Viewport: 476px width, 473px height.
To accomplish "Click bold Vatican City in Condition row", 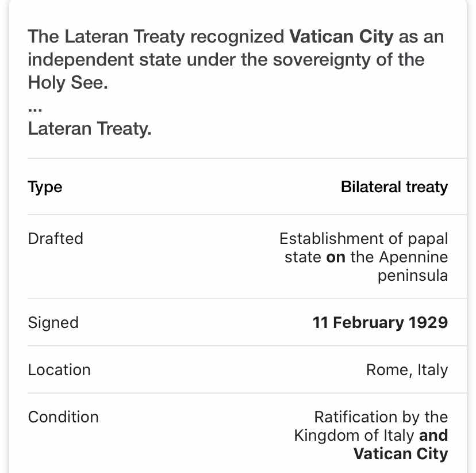I will 401,454.
